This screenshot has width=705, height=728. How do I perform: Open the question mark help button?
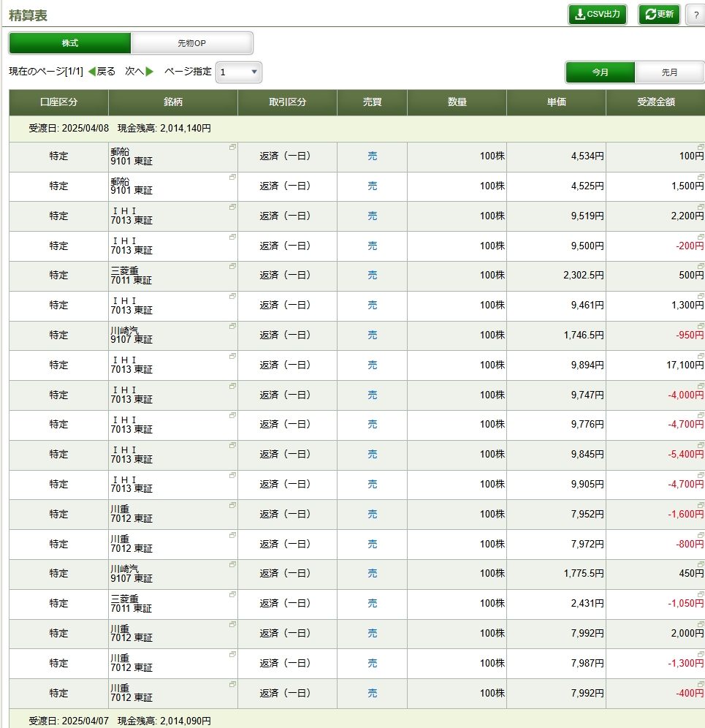696,15
